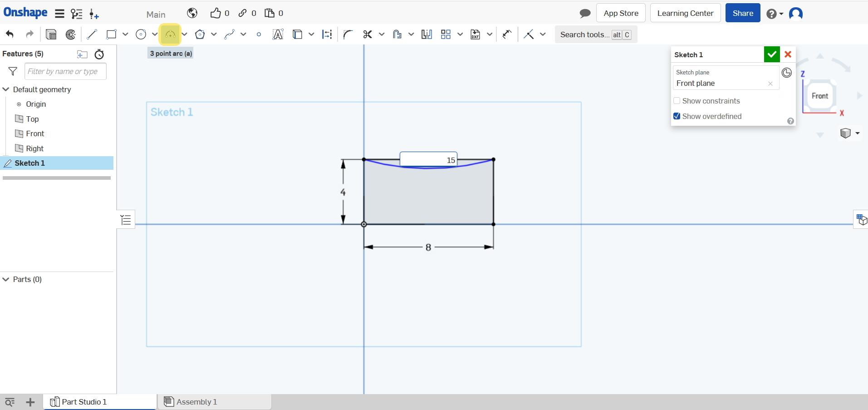868x410 pixels.
Task: Select the Mirror sketch tool
Action: [x=427, y=35]
